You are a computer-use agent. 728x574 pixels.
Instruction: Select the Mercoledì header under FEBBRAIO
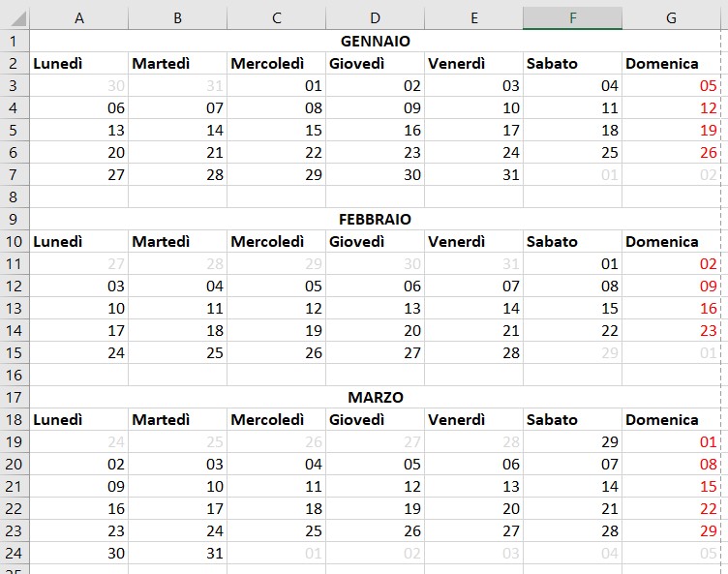(x=267, y=241)
